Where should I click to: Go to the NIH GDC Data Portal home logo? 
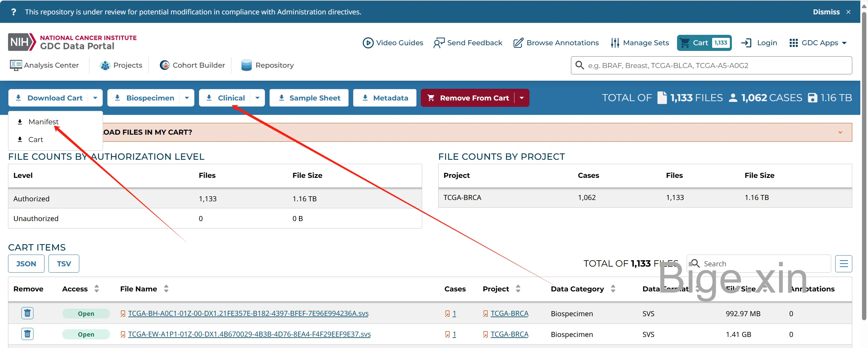pos(73,42)
